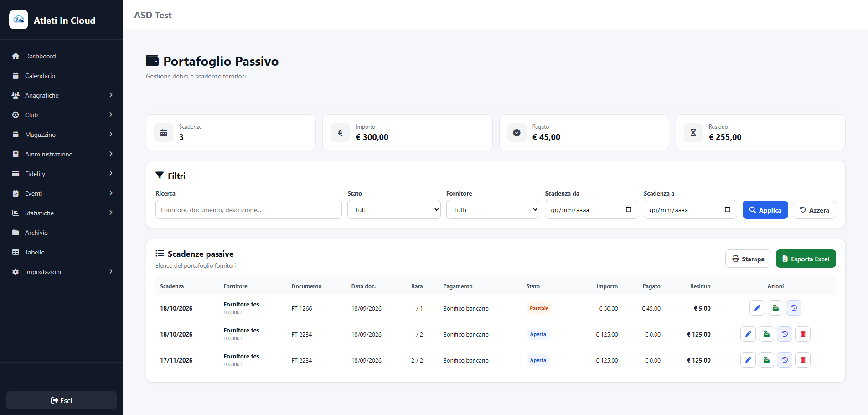Expand the Amministrazione menu chevron
The width and height of the screenshot is (868, 415).
click(111, 154)
